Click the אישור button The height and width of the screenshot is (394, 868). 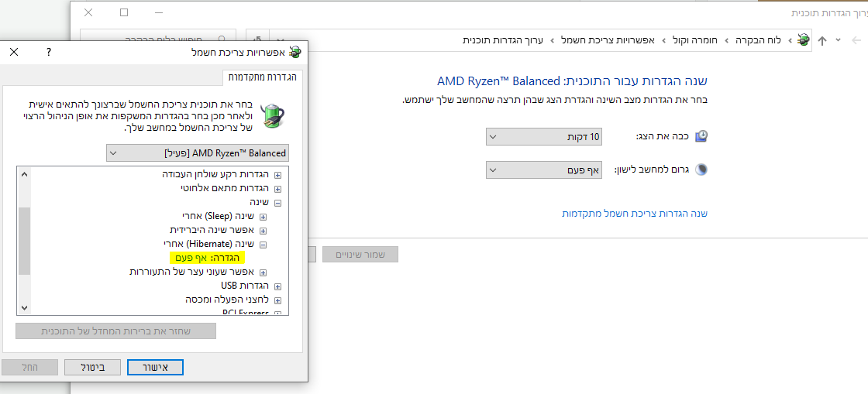pos(155,366)
